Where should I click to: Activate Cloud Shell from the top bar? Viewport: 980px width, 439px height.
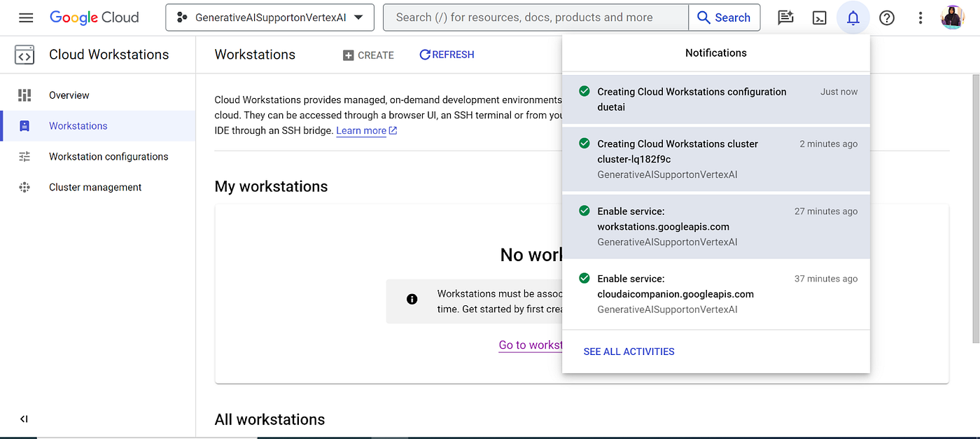click(x=819, y=18)
